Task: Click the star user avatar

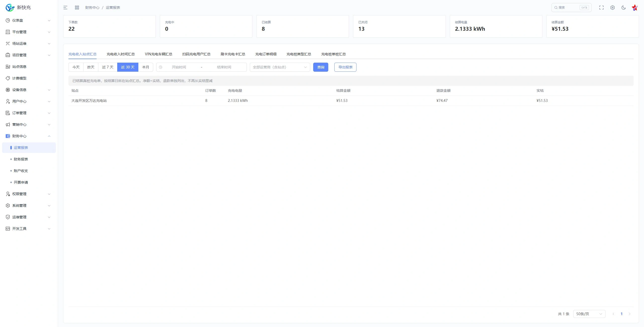Action: click(635, 8)
